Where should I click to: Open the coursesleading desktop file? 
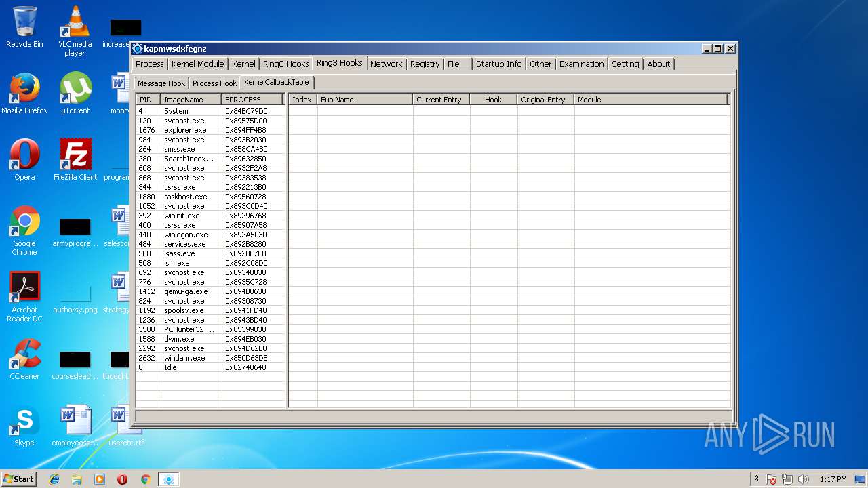(x=75, y=365)
